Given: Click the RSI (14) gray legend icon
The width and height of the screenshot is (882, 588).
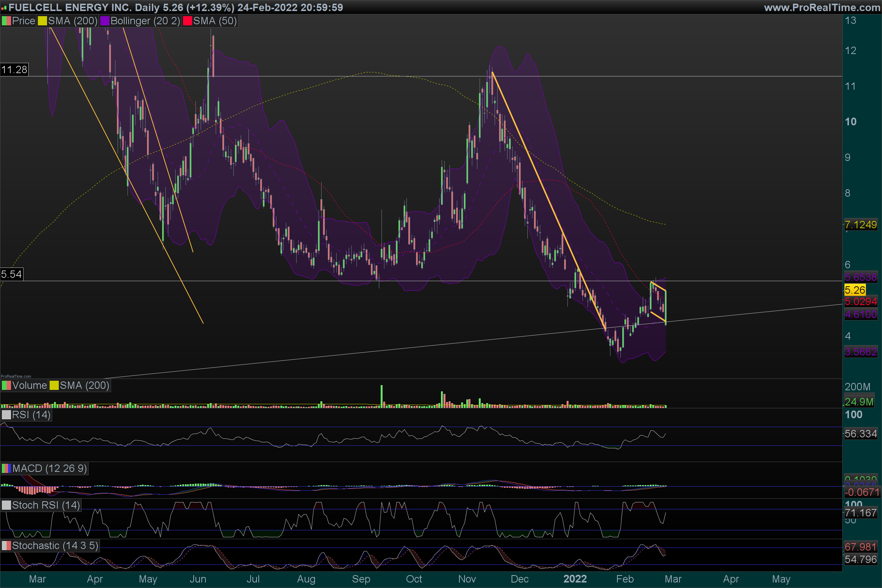Looking at the screenshot, I should pyautogui.click(x=6, y=415).
